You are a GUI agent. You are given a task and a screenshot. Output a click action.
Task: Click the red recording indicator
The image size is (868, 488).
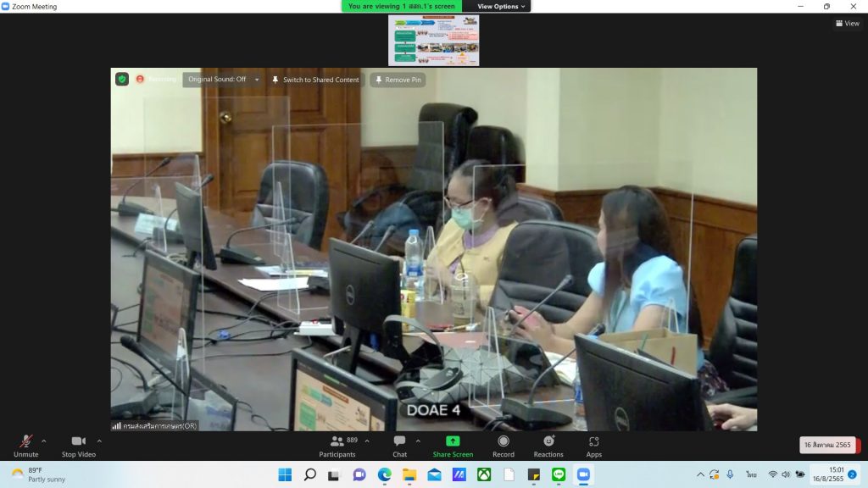[140, 79]
